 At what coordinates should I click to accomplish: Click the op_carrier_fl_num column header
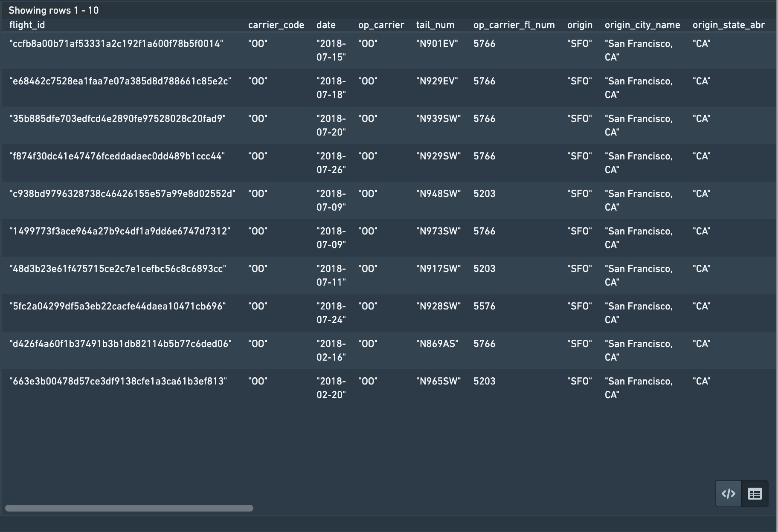[x=514, y=25]
